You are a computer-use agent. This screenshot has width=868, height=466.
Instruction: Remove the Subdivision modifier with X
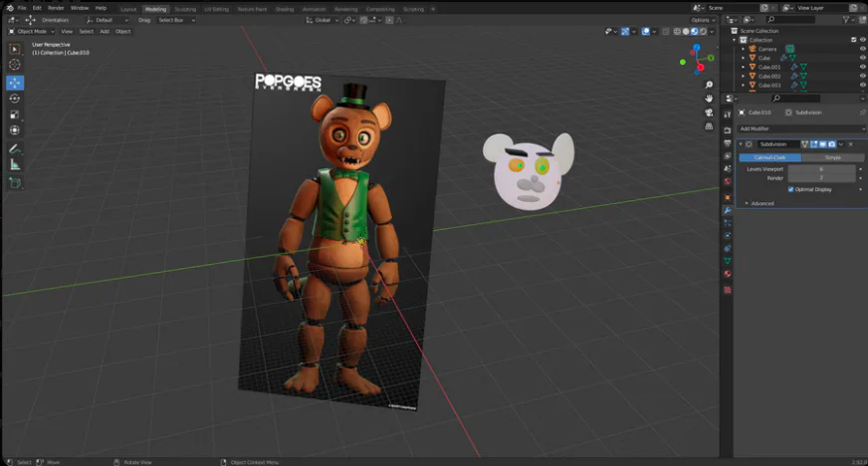tap(851, 144)
